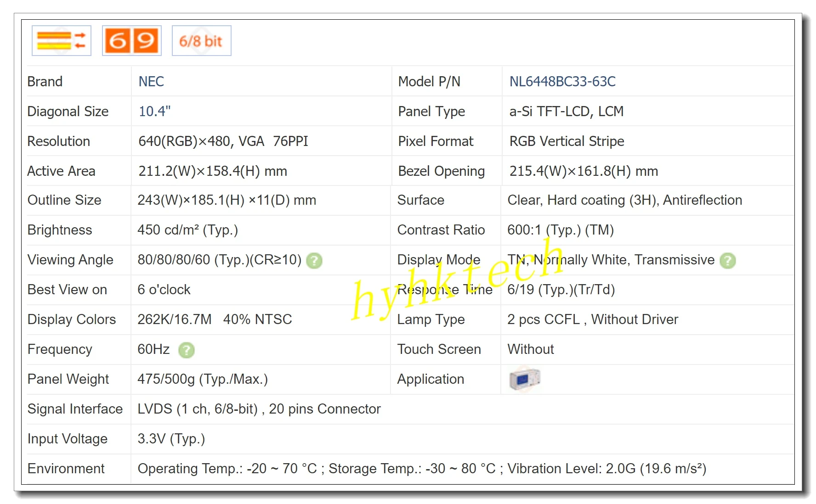Click the Touch Screen label

pos(439,349)
